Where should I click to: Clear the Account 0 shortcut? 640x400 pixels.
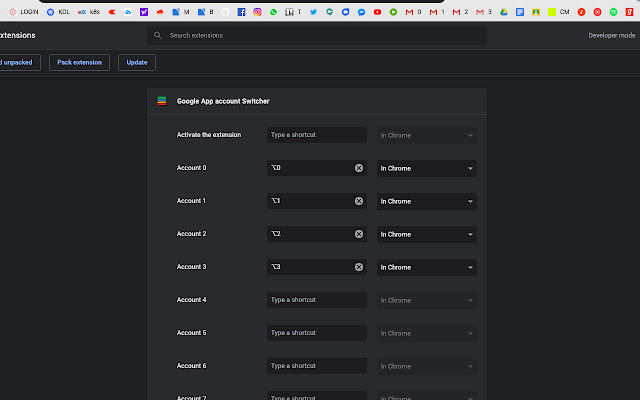pyautogui.click(x=359, y=168)
